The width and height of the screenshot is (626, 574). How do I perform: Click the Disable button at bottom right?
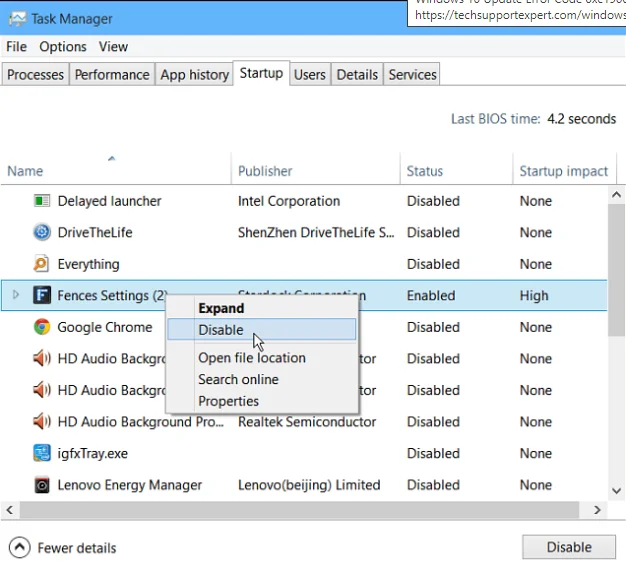tap(569, 547)
